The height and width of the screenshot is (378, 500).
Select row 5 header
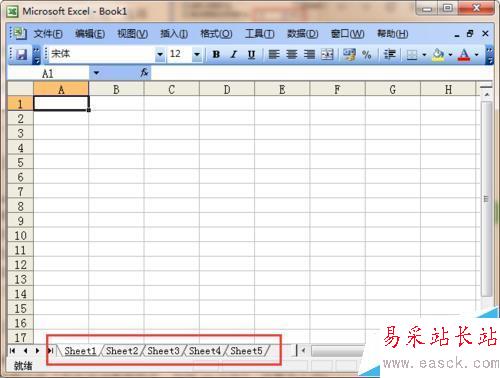pyautogui.click(x=20, y=162)
